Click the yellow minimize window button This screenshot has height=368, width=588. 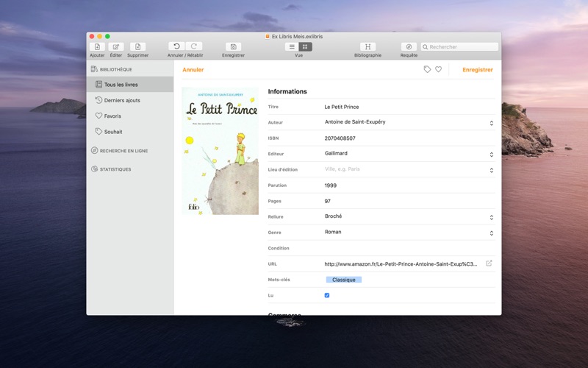click(x=100, y=36)
